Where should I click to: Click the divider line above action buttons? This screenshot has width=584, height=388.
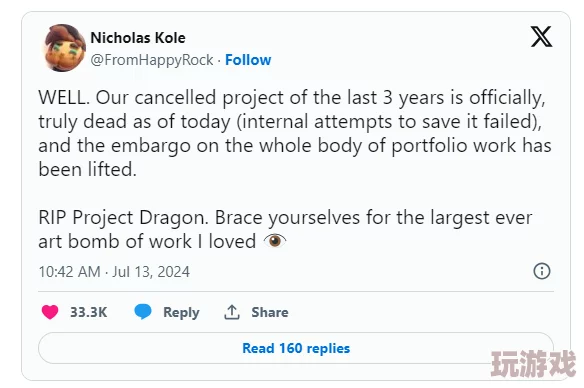[x=296, y=291]
